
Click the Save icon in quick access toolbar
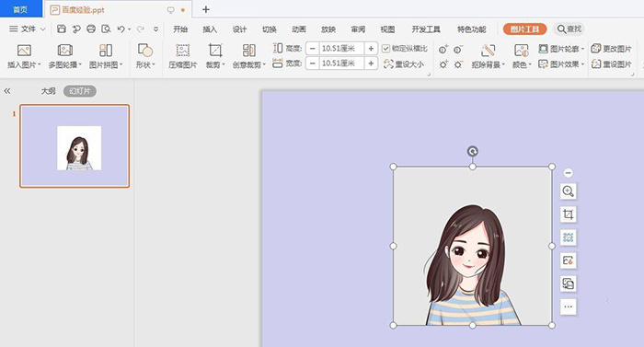point(62,29)
